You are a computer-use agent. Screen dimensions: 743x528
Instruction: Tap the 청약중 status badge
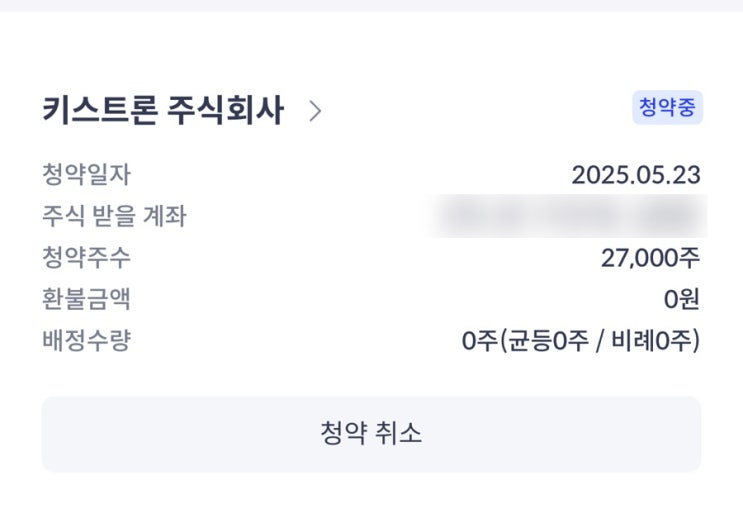click(x=667, y=108)
